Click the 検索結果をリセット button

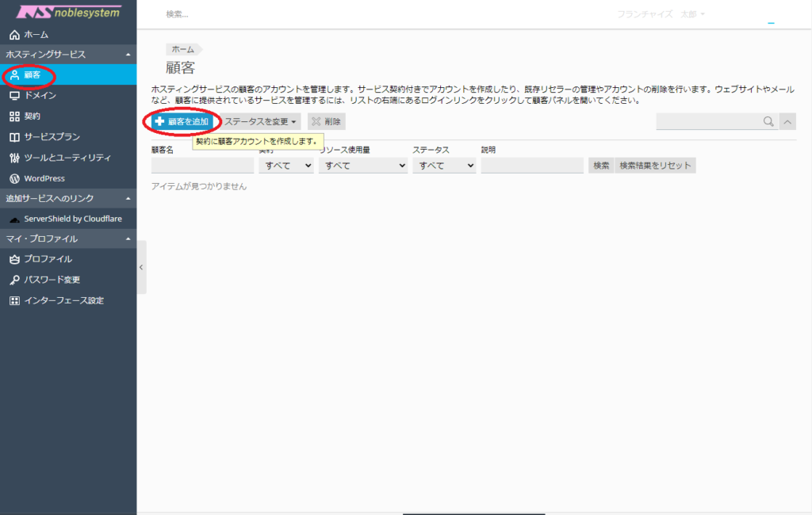tap(655, 166)
